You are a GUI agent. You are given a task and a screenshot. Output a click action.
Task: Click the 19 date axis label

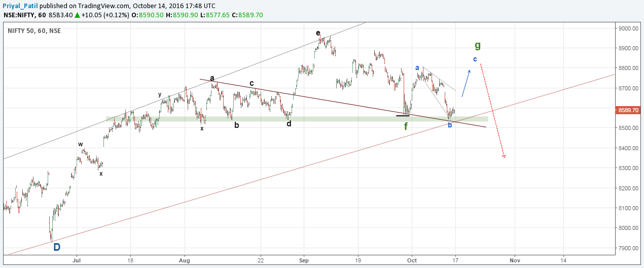click(358, 259)
